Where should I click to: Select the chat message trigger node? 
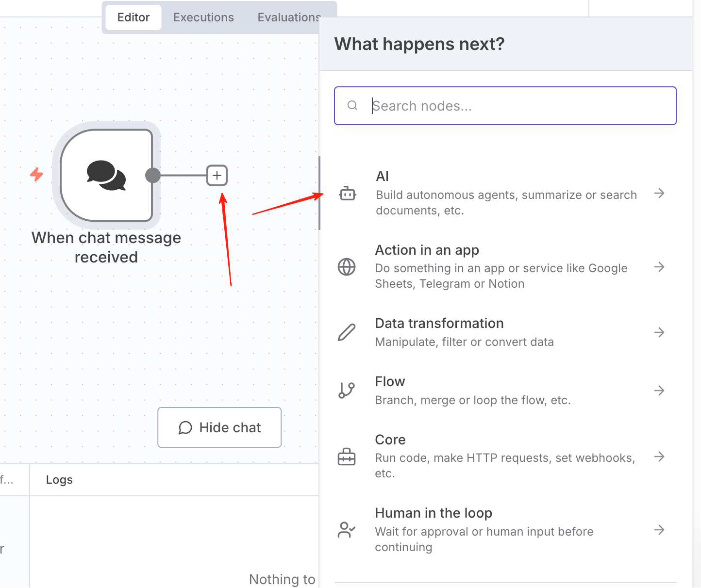point(106,175)
